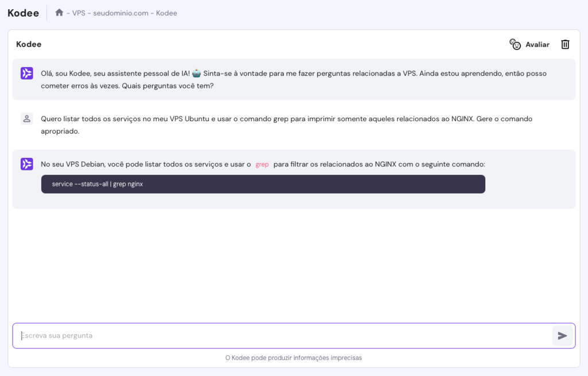Click the Kodee avatar beside the grep answer
Image resolution: width=588 pixels, height=376 pixels.
coord(26,164)
